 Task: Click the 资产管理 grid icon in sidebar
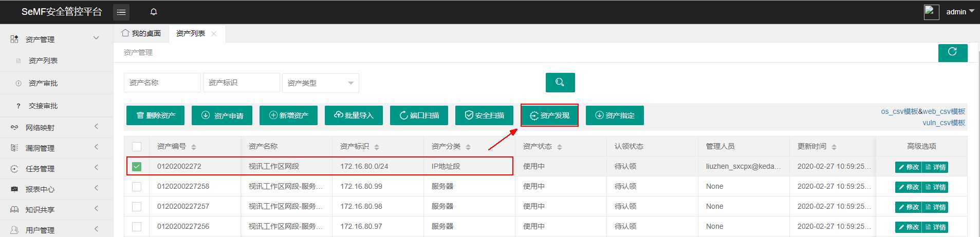coord(14,39)
